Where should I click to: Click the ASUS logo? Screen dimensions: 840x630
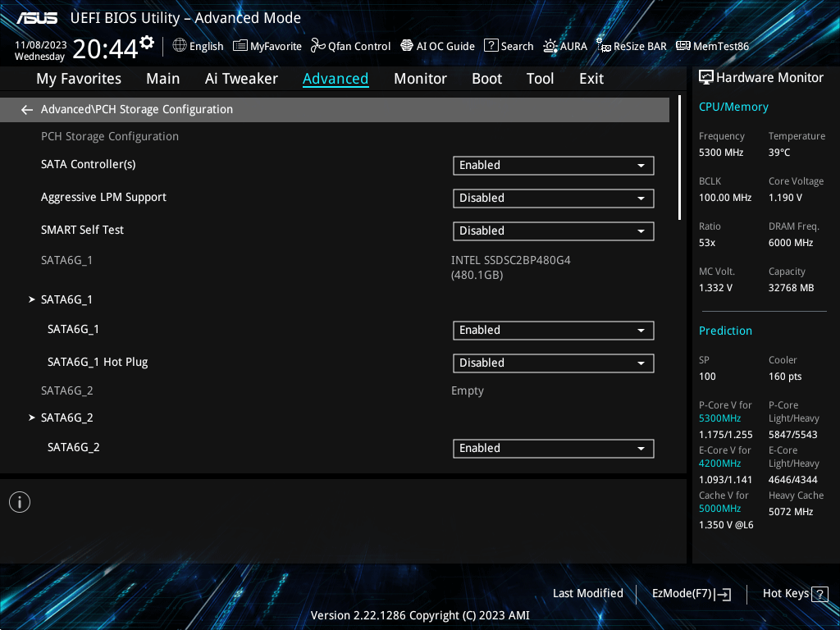pos(37,18)
